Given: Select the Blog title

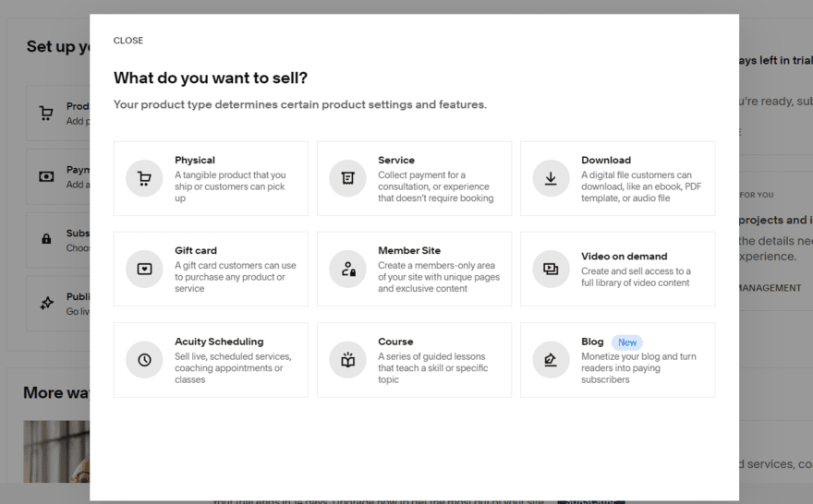Looking at the screenshot, I should (x=592, y=342).
